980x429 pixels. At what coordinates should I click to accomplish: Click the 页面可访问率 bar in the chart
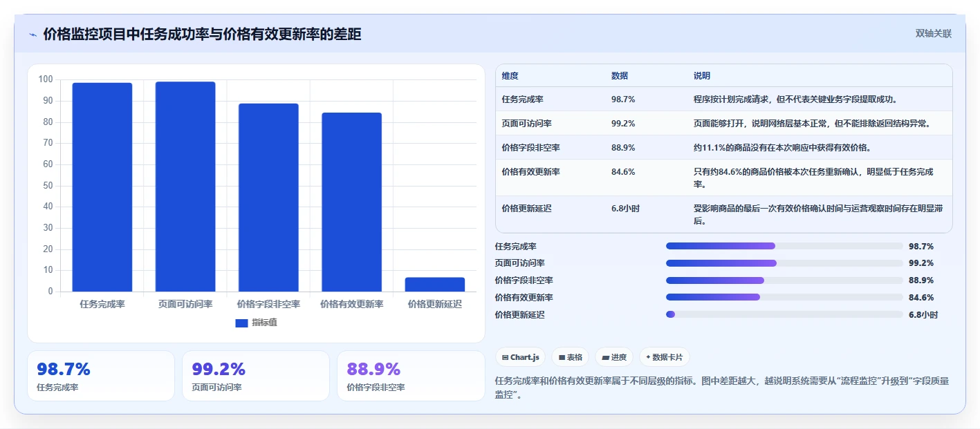[185, 187]
